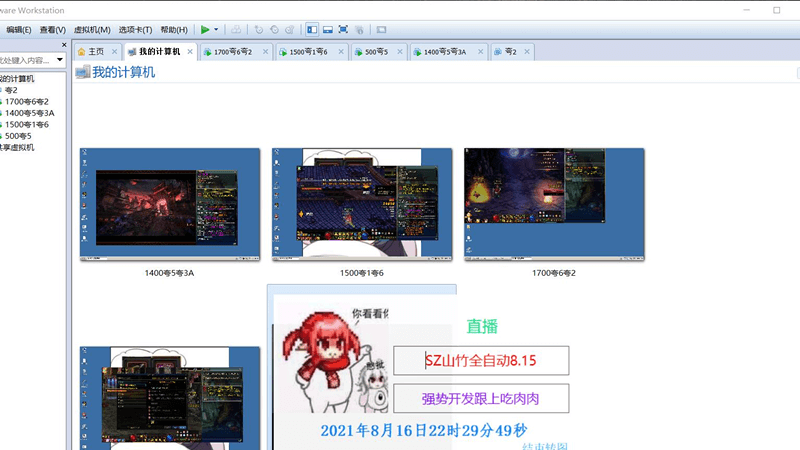
Task: Click the Send Ctrl+Alt+Del toolbar icon
Action: [x=236, y=30]
